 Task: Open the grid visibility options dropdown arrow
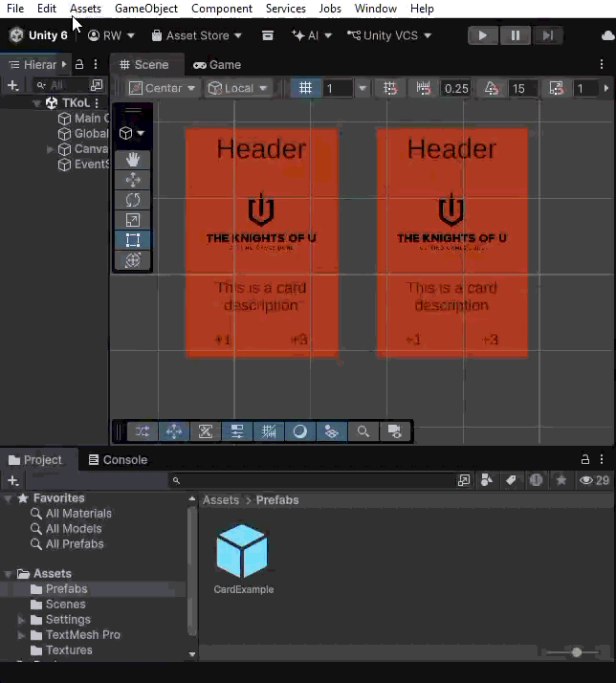click(362, 88)
